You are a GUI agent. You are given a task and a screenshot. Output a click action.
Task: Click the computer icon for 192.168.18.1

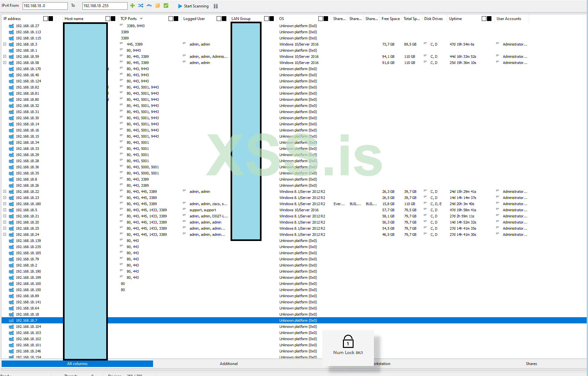point(11,51)
